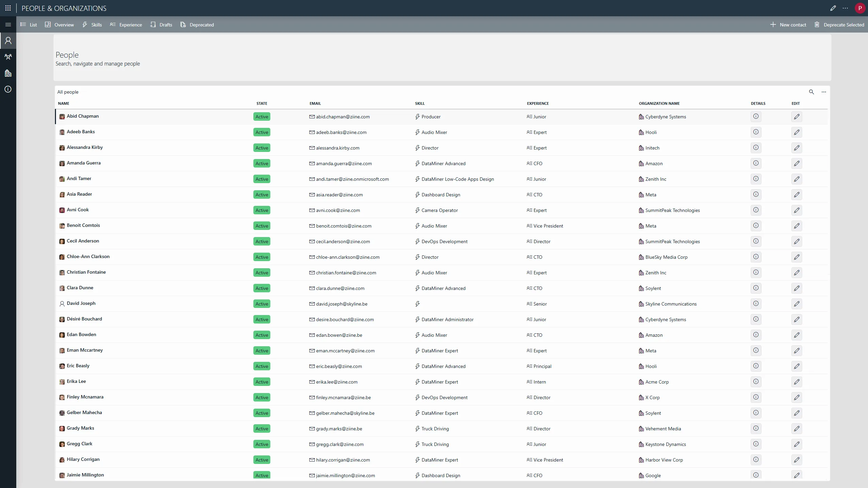Click the pencil edit icon in header
The height and width of the screenshot is (488, 868).
(x=833, y=8)
